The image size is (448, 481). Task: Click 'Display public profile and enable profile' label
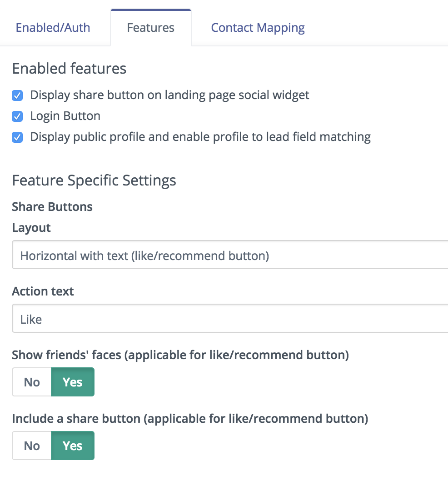(200, 137)
